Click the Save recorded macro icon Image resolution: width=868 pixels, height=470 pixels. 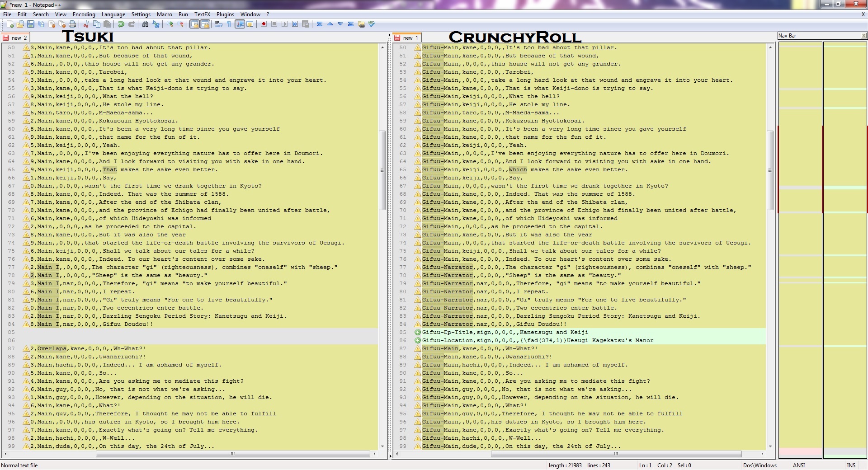(x=306, y=24)
